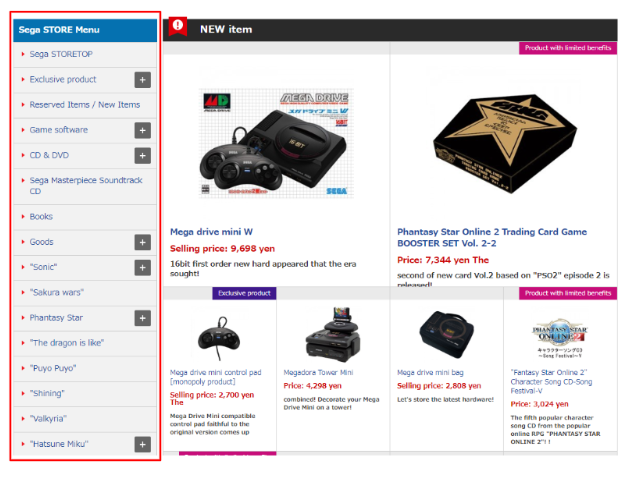Click the red exclamation NEW item icon
The width and height of the screenshot is (632, 477).
click(x=178, y=26)
